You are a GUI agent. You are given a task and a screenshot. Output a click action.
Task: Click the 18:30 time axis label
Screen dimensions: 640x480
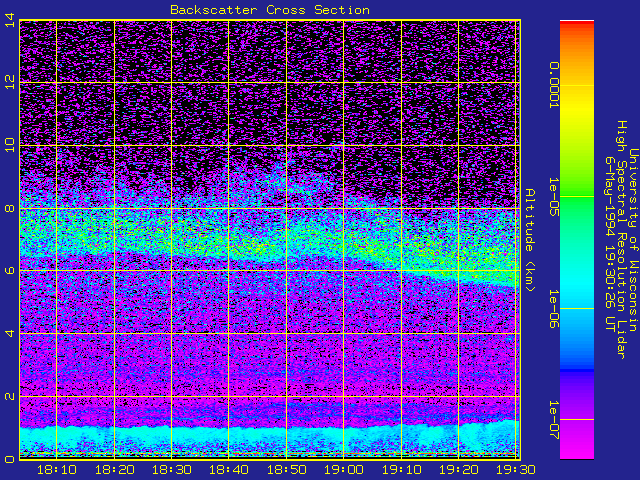coord(171,470)
